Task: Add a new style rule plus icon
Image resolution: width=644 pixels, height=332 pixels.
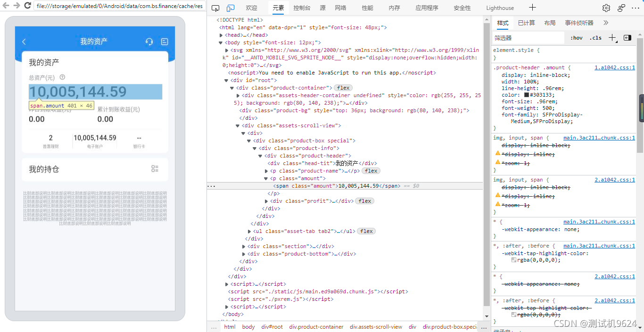Action: click(612, 38)
